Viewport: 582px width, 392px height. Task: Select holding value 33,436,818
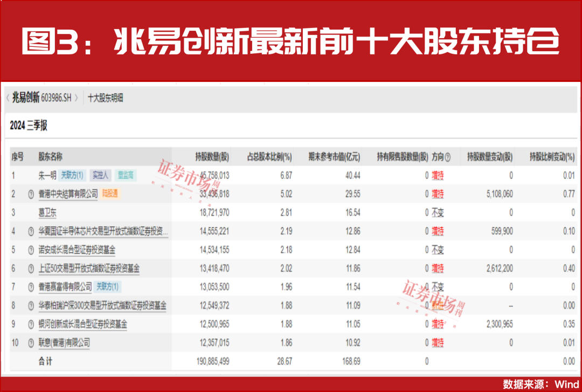(x=214, y=194)
